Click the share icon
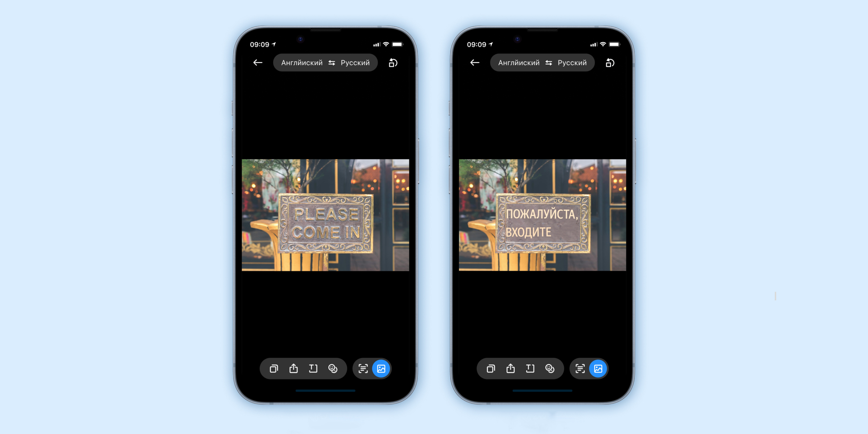The width and height of the screenshot is (868, 434). [293, 369]
